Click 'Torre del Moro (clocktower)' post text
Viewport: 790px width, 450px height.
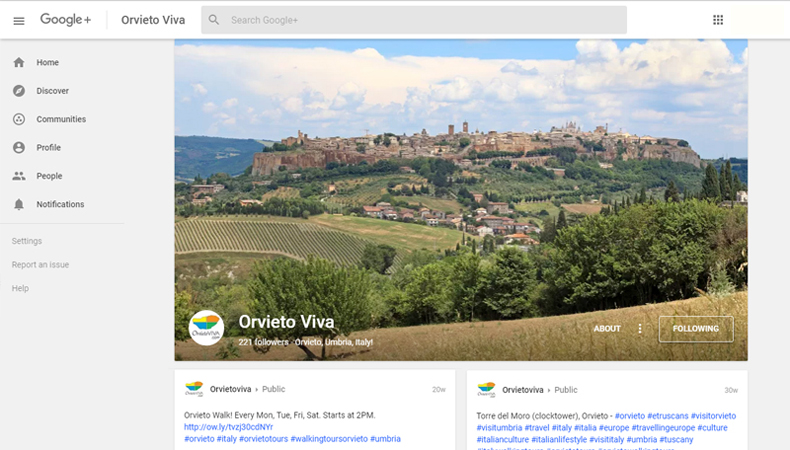[x=542, y=416]
